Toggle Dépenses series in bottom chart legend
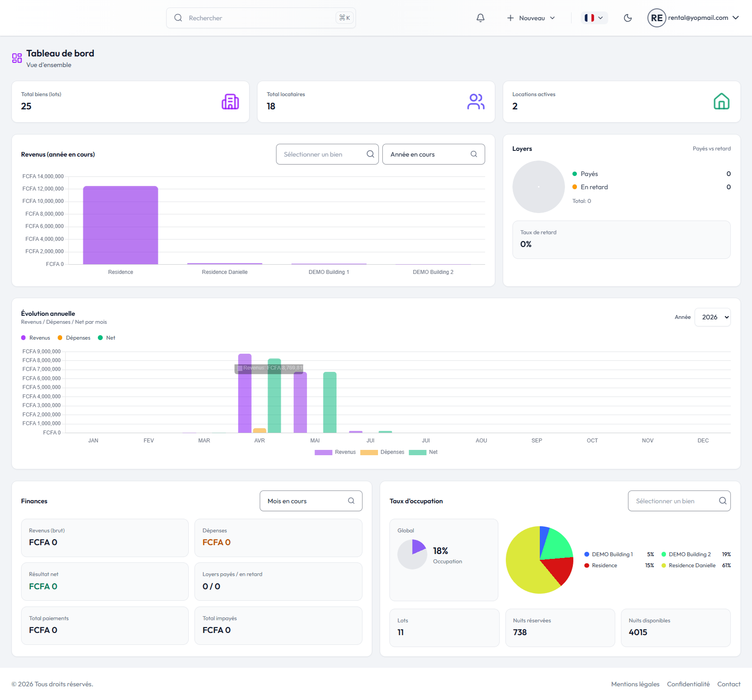 click(382, 452)
